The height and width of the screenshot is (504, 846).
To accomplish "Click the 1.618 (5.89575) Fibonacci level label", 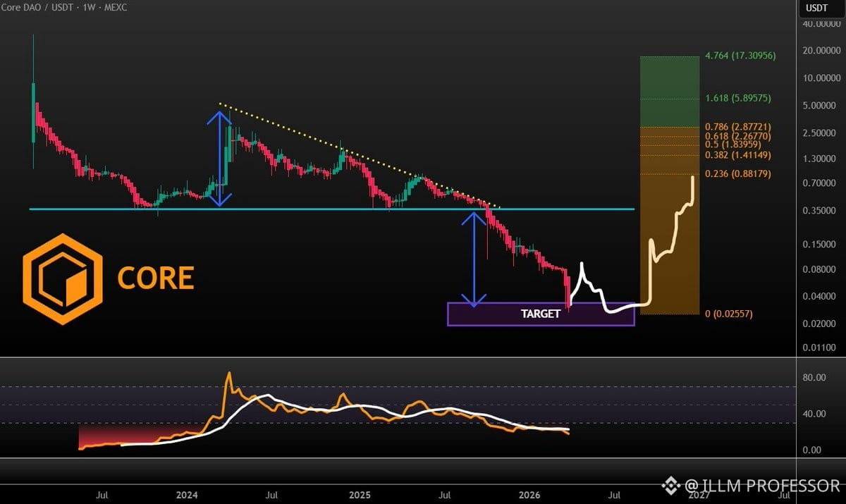I will (738, 99).
